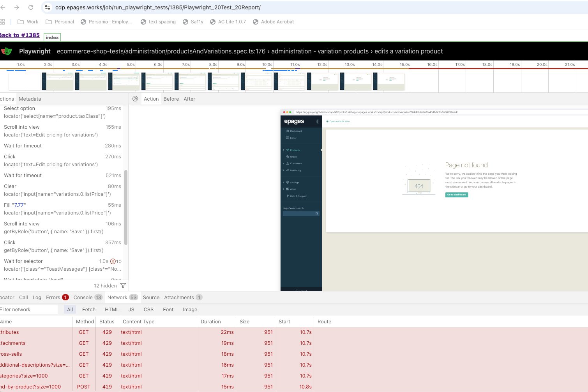The image size is (588, 392).
Task: Follow the Back to #1385 link
Action: tap(19, 35)
